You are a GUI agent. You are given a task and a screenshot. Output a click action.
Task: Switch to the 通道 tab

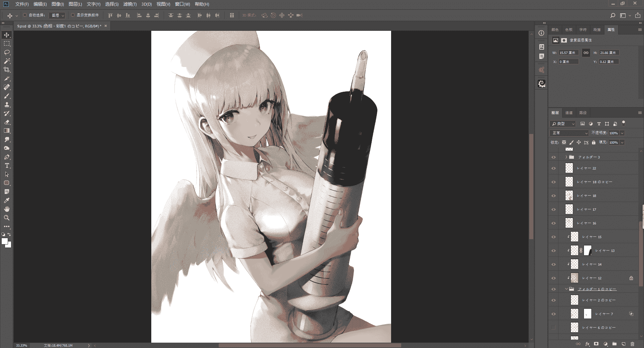pyautogui.click(x=569, y=113)
